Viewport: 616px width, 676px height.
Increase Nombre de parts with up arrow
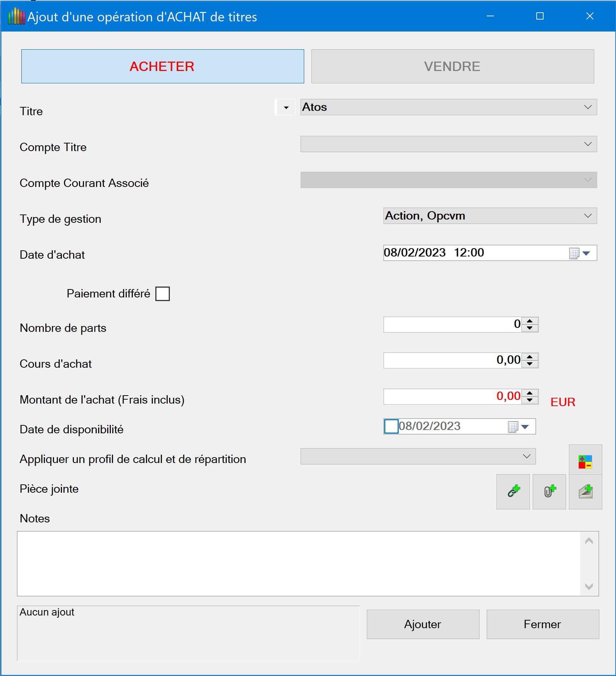[x=529, y=321]
